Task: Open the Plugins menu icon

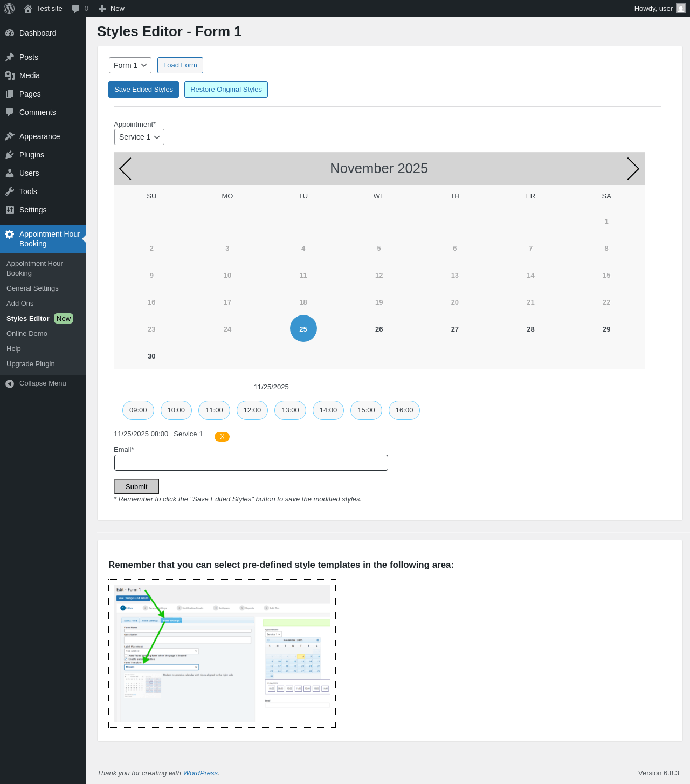Action: click(10, 155)
